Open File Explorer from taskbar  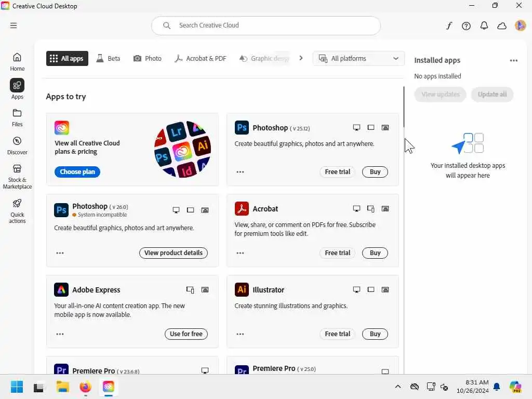pyautogui.click(x=62, y=387)
